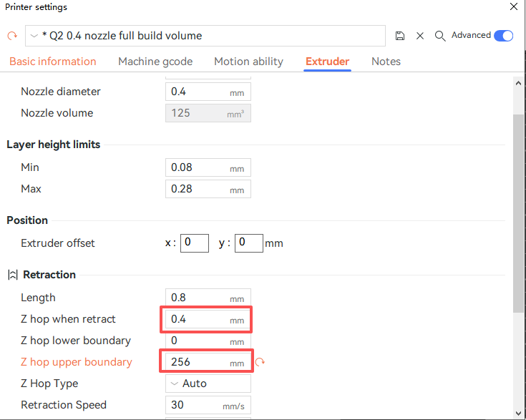This screenshot has height=420, width=526.
Task: Switch to the Basic information tab
Action: (x=52, y=62)
